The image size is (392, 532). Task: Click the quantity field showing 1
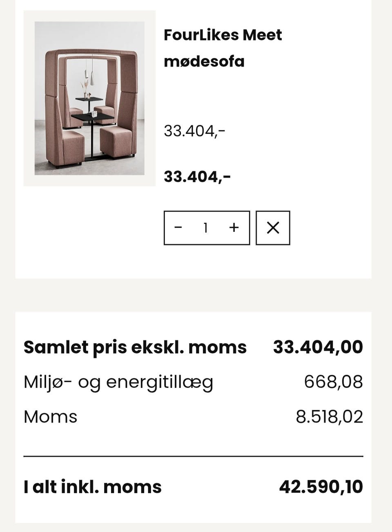[x=206, y=228]
